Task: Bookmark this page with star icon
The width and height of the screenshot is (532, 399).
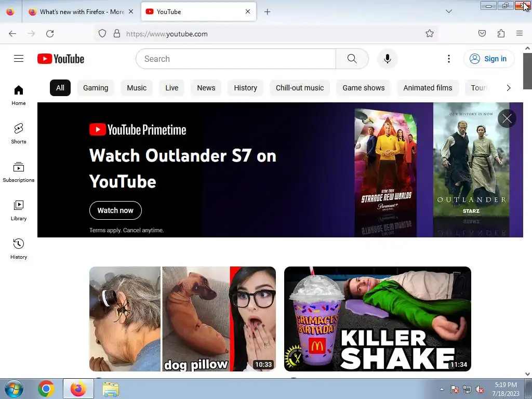Action: (430, 34)
